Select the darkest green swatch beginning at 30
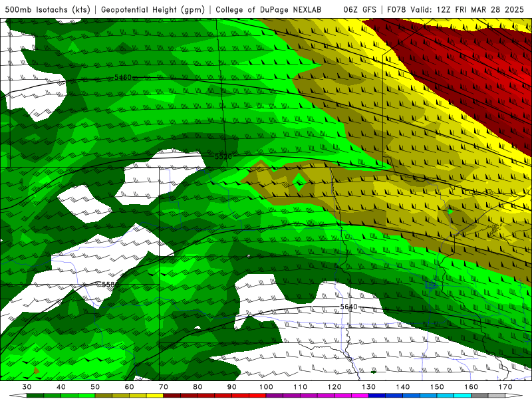Screen dimensions: 532x399 tap(35, 396)
